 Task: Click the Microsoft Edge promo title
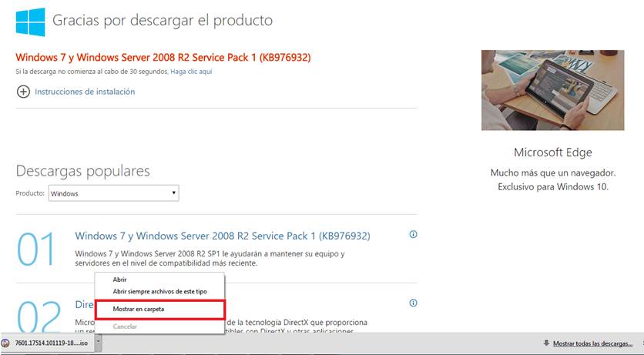553,152
